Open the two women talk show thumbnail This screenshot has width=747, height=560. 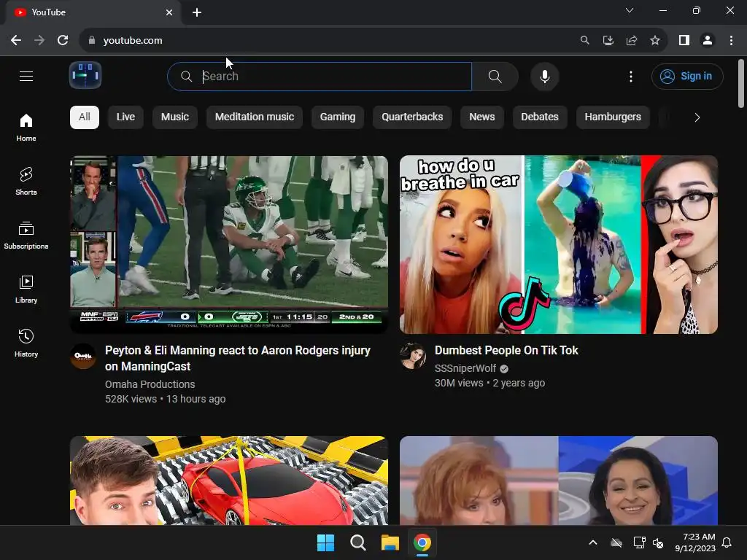(x=559, y=481)
